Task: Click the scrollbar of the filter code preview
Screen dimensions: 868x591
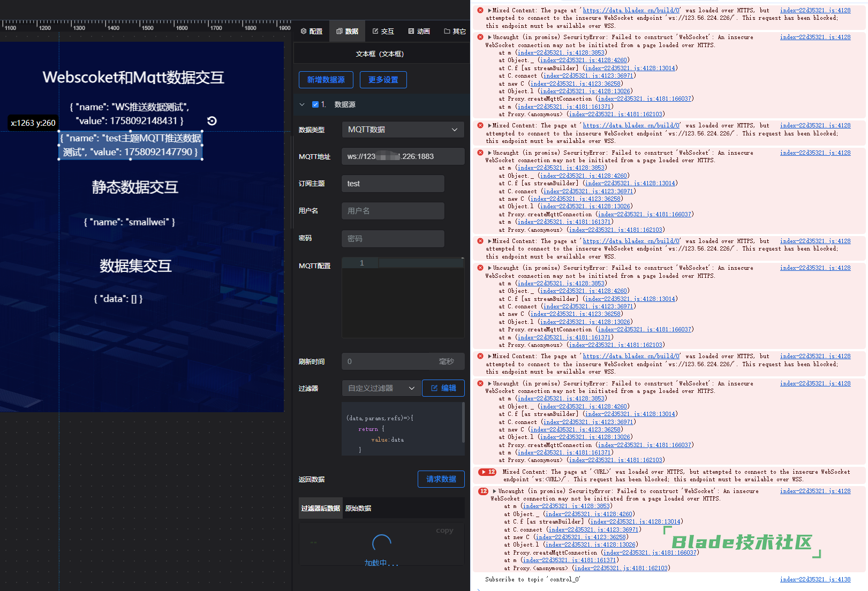Action: point(463,423)
